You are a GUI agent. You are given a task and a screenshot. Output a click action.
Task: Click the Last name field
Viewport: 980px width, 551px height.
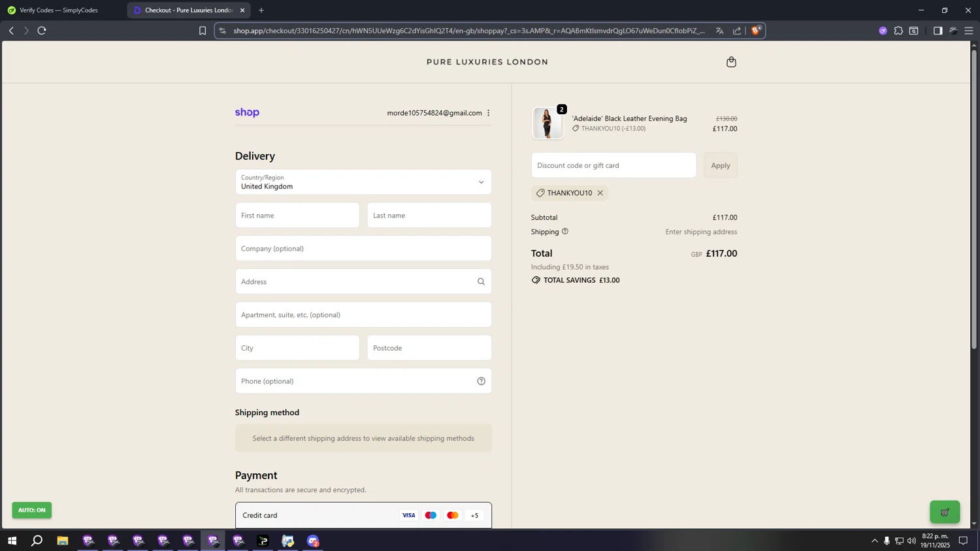(x=429, y=215)
